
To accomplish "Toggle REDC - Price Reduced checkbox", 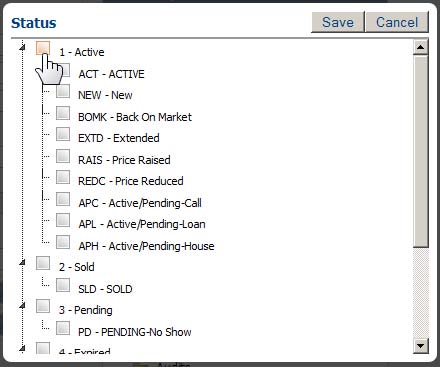I will click(63, 177).
